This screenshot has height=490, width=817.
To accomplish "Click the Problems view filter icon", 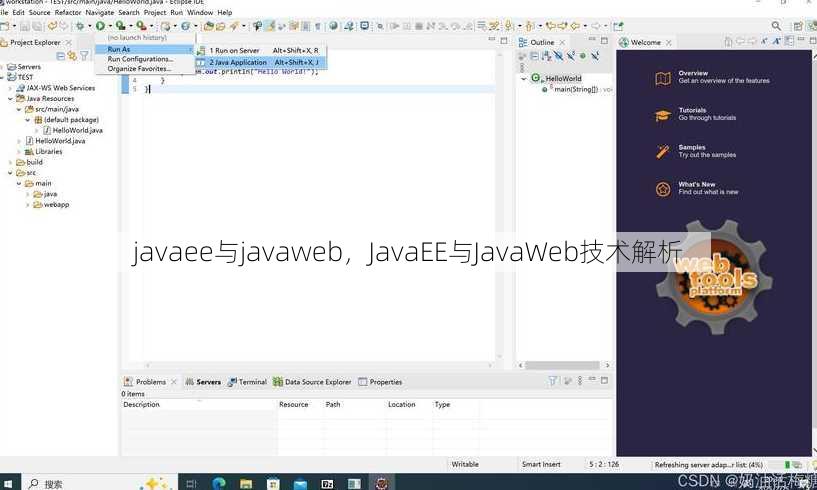I will coord(553,381).
